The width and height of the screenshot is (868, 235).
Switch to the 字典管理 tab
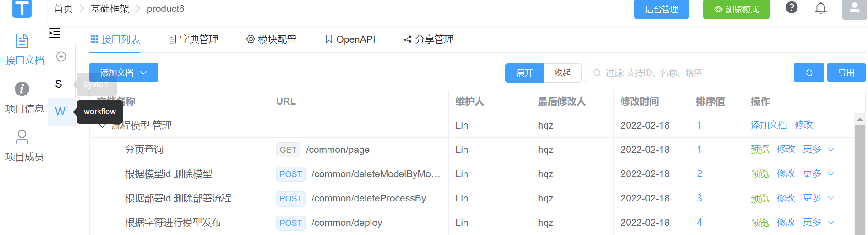(x=193, y=39)
